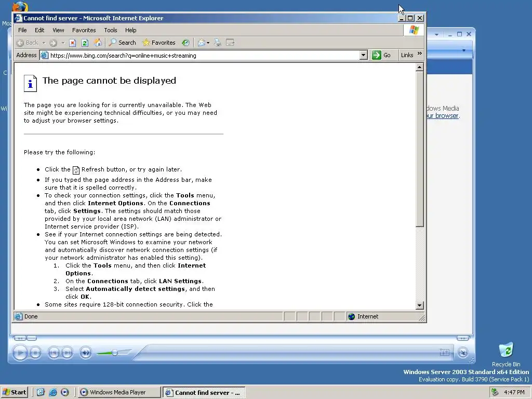Open the Links toolbar label
532x399 pixels.
(407, 55)
